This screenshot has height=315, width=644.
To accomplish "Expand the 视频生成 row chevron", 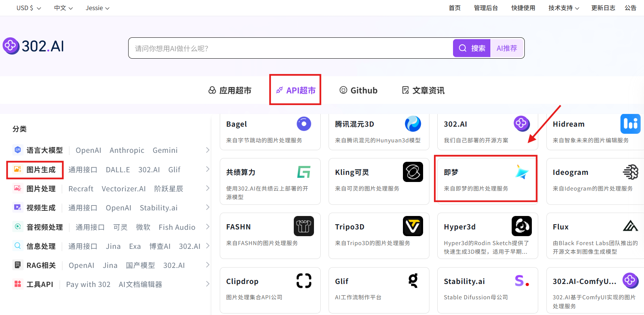I will (x=208, y=207).
